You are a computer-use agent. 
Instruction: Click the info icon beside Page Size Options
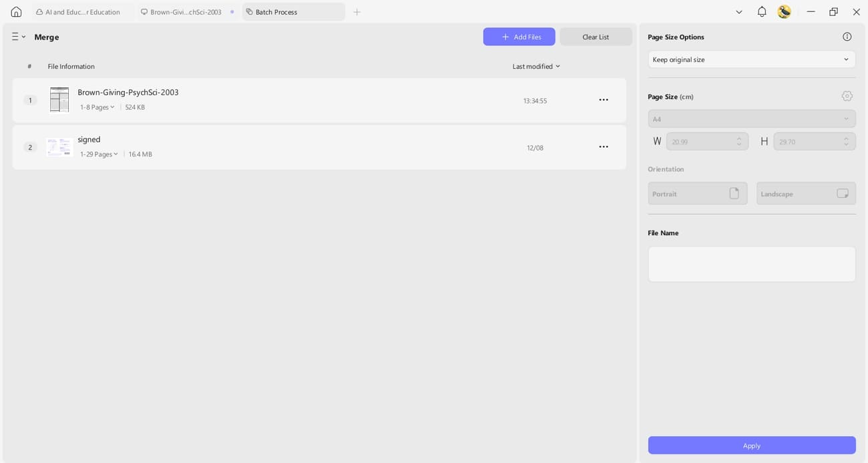click(x=847, y=37)
